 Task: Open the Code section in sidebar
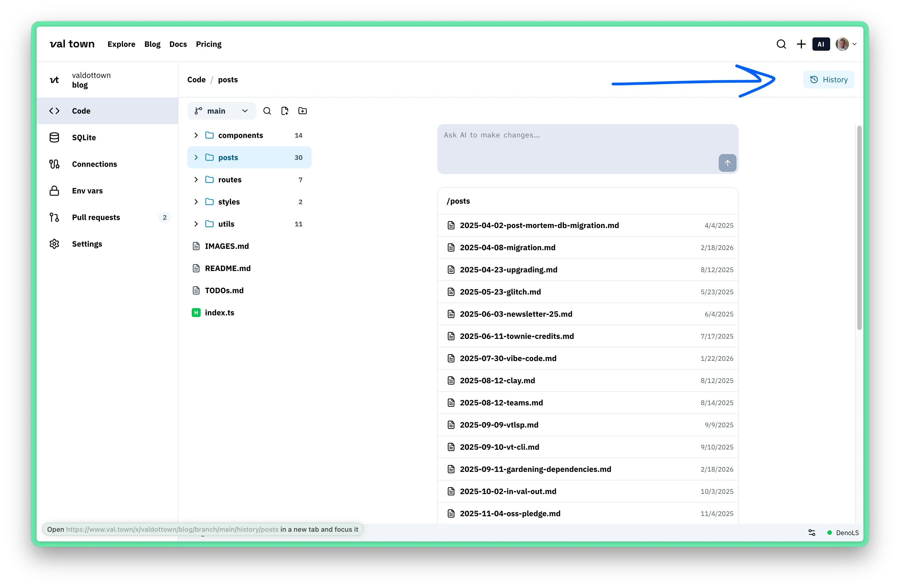point(108,111)
